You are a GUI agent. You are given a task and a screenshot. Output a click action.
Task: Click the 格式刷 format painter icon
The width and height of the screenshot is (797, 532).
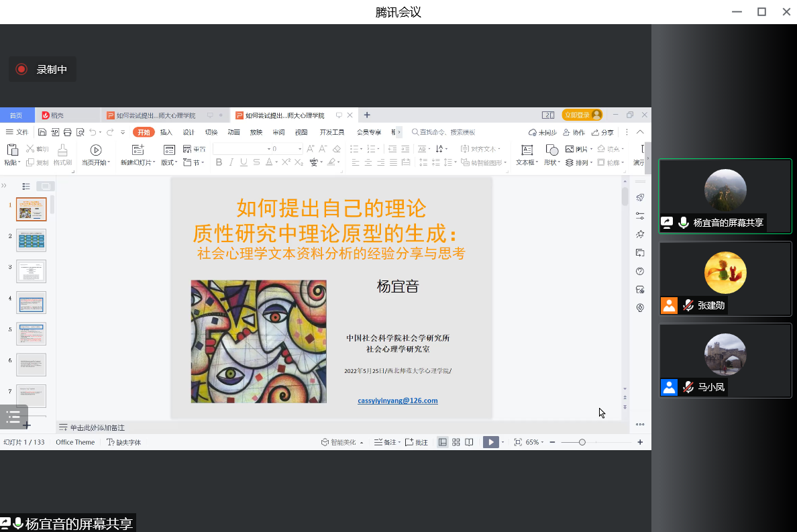point(62,150)
